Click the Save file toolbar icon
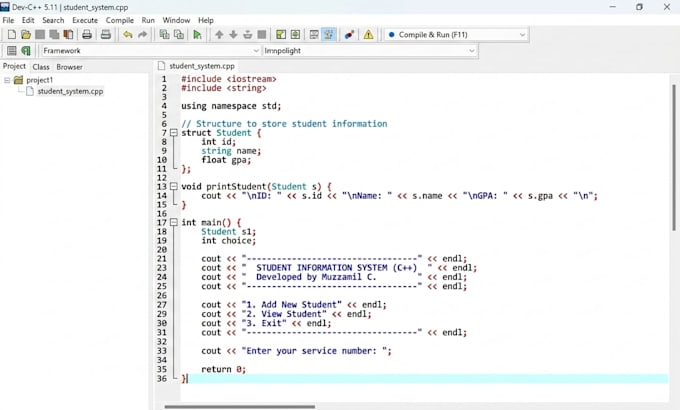The image size is (680, 410). coord(40,35)
